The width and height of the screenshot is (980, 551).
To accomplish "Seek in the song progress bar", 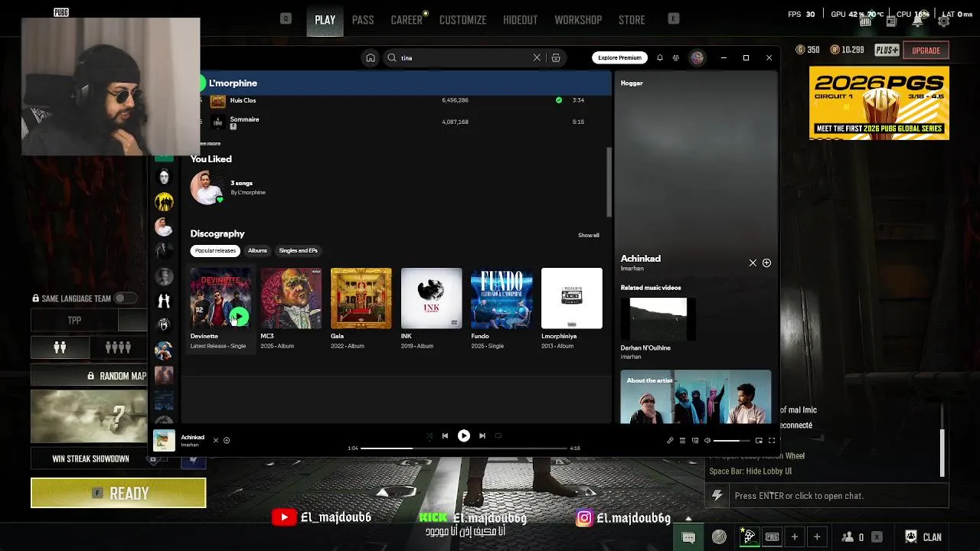I will tap(463, 448).
